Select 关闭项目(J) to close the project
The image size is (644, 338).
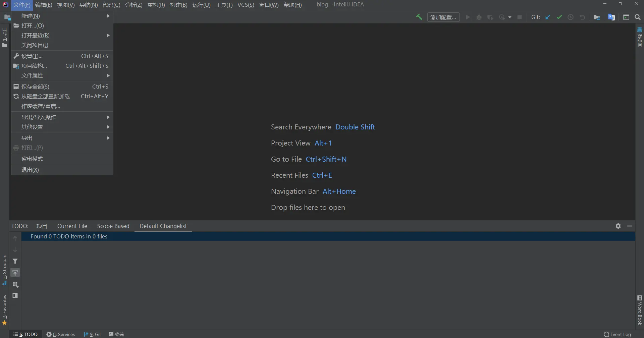click(62, 45)
